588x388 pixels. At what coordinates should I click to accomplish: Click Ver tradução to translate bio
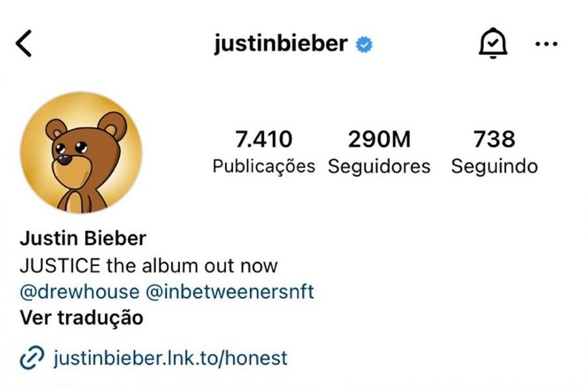(81, 317)
